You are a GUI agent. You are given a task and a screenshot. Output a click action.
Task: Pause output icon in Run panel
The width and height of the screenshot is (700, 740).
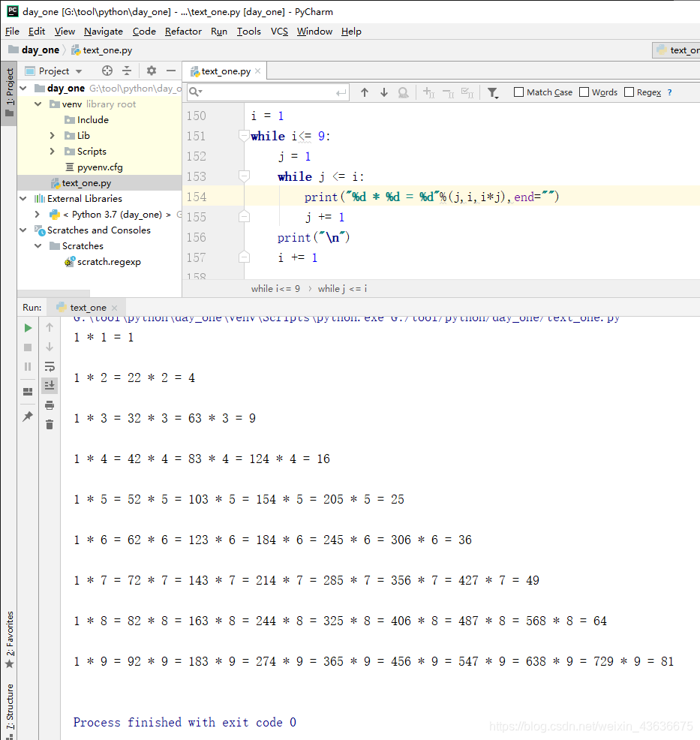point(28,367)
